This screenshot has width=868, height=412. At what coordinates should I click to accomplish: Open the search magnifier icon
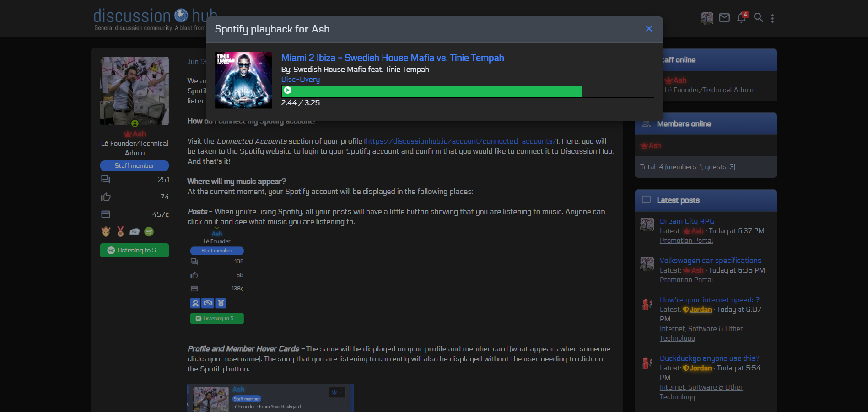[758, 18]
